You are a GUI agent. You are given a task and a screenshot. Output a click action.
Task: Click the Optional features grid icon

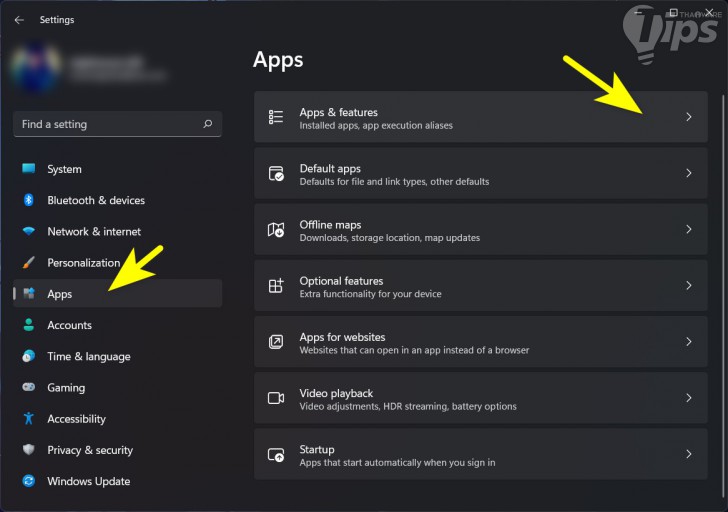coord(276,285)
